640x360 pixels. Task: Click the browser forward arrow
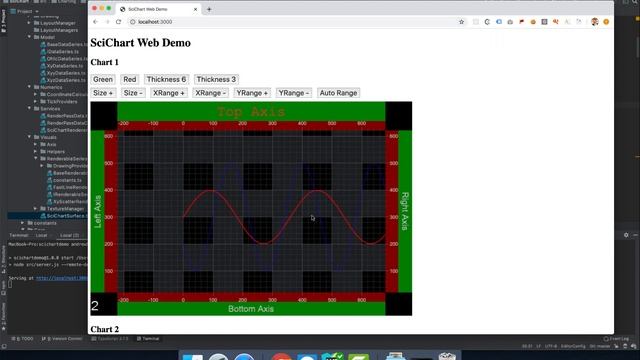click(107, 22)
